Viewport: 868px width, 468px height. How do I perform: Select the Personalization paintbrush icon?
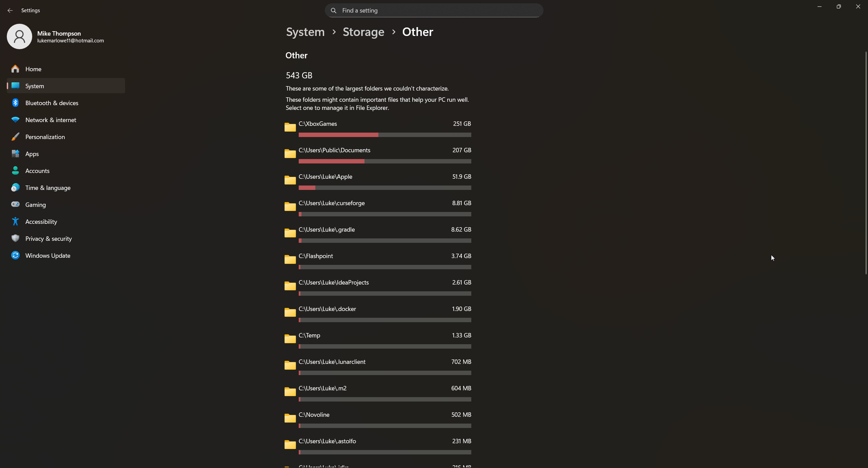point(15,137)
